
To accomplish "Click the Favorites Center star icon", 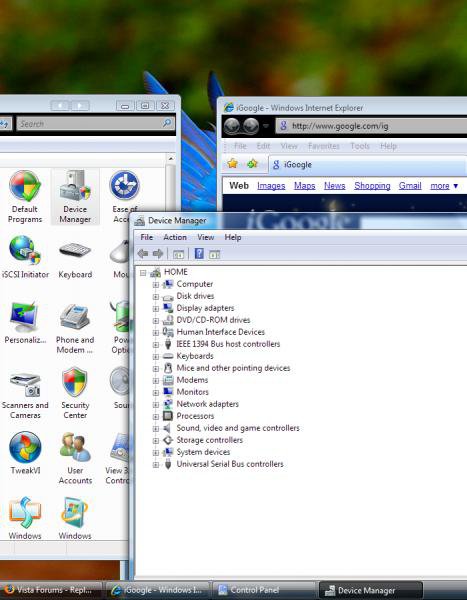I will click(233, 164).
